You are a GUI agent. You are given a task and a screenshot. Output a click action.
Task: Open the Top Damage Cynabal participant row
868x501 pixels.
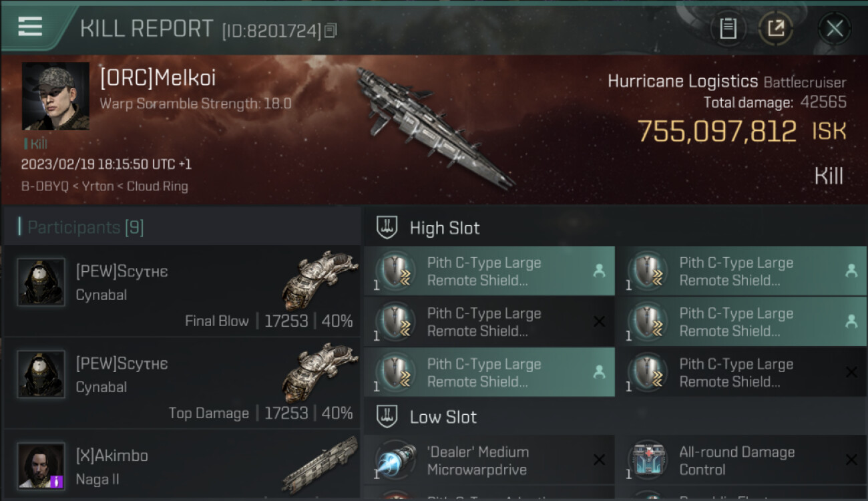(x=182, y=383)
